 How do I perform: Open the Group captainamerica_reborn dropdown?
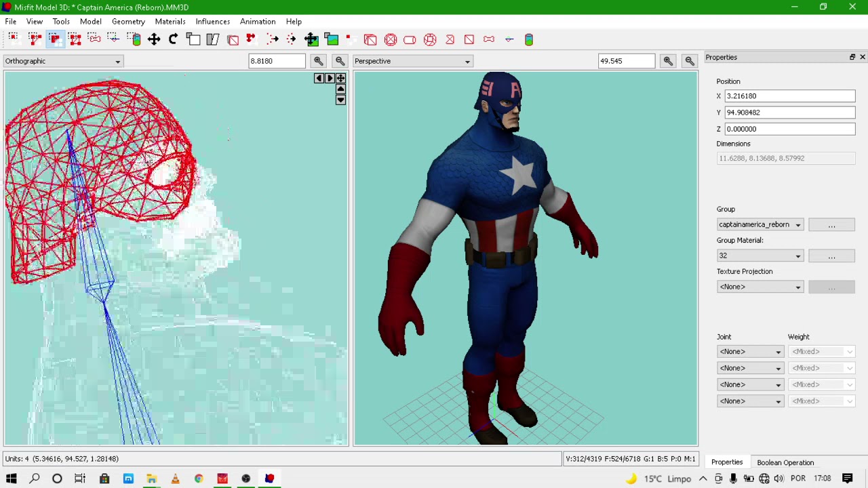tap(760, 224)
